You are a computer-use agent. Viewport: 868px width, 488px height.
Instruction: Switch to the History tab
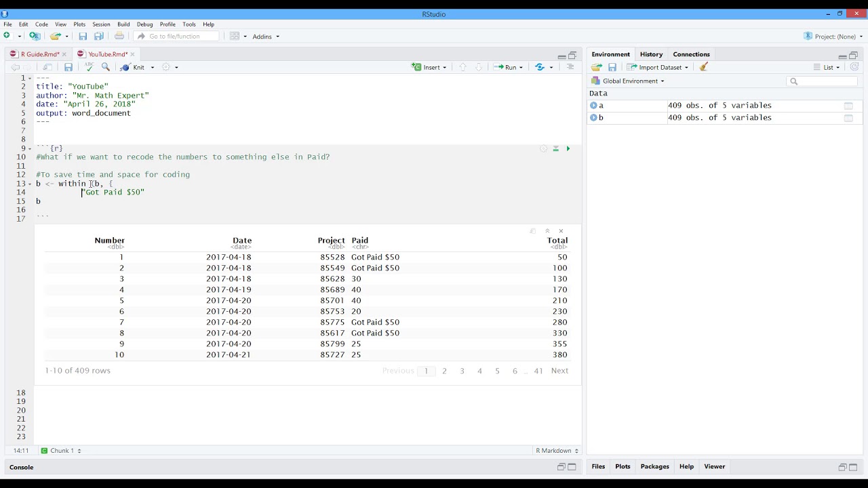(651, 54)
